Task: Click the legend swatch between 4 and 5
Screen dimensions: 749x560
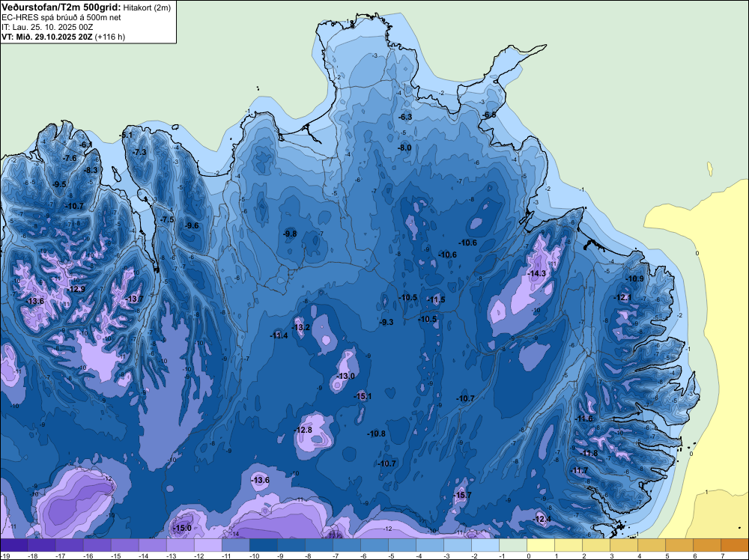Action: (651, 545)
